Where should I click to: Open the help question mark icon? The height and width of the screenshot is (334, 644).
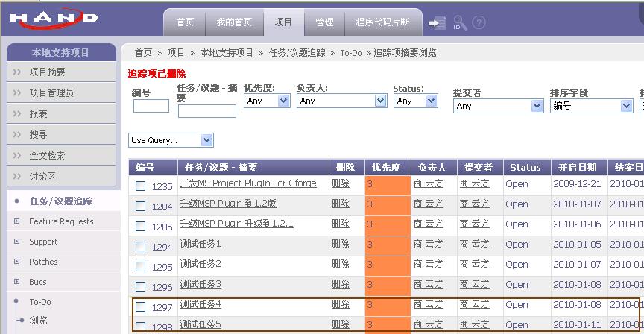point(479,22)
